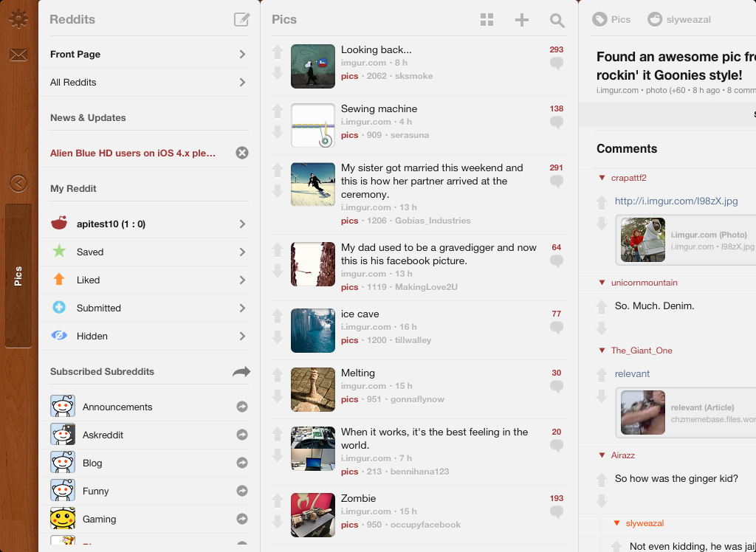This screenshot has width=756, height=552.
Task: Open the Pics tag in header
Action: click(611, 19)
